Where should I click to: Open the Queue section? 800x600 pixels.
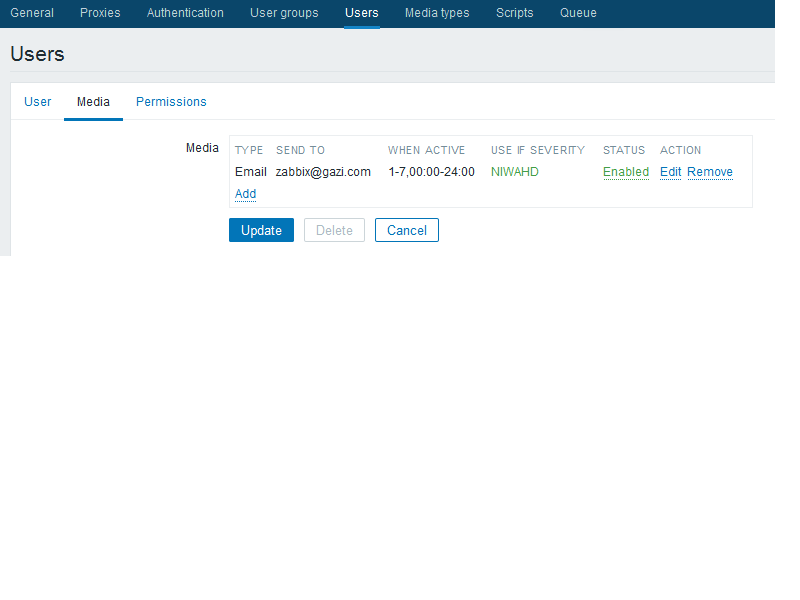pos(578,13)
